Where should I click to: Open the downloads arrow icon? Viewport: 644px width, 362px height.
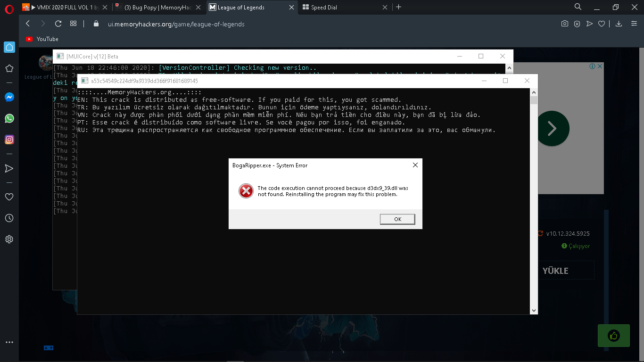(619, 24)
